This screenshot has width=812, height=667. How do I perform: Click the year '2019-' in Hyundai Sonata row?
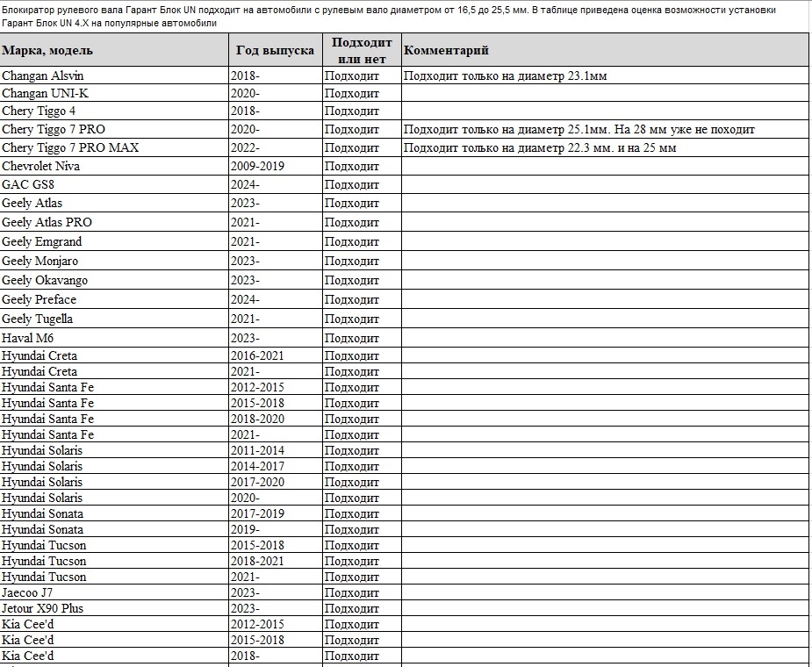click(x=276, y=529)
